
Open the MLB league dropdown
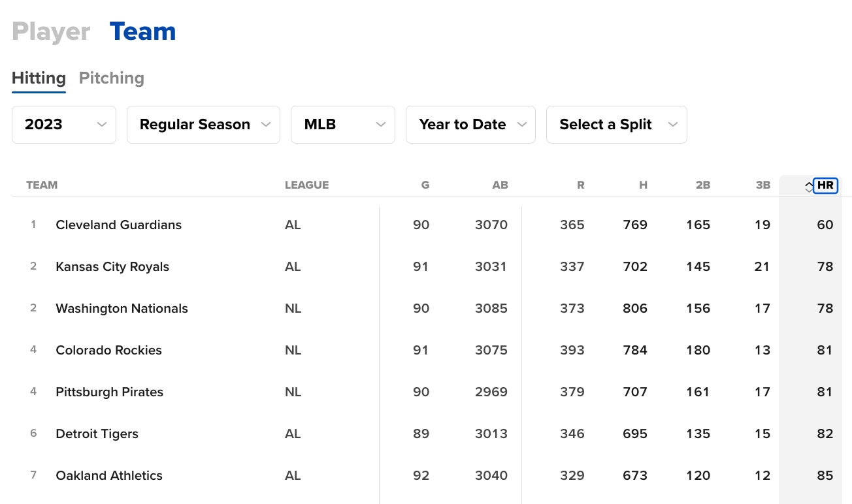[342, 125]
